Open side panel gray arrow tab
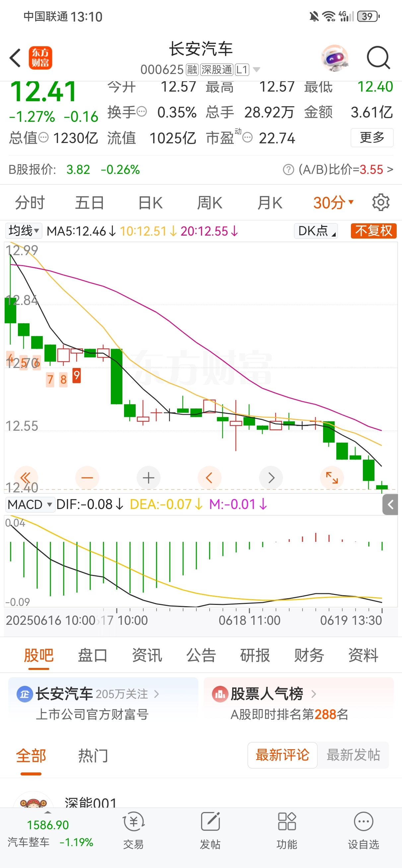Screen dimensions: 402x868 (390, 504)
